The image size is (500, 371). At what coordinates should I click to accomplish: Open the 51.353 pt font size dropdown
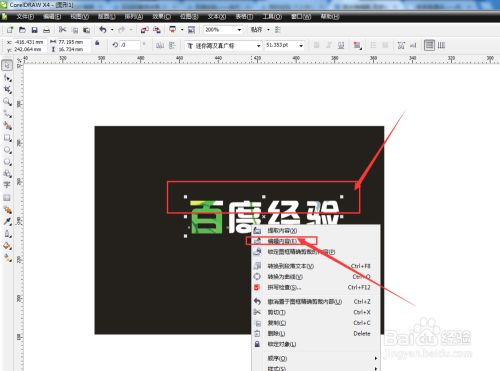click(301, 46)
